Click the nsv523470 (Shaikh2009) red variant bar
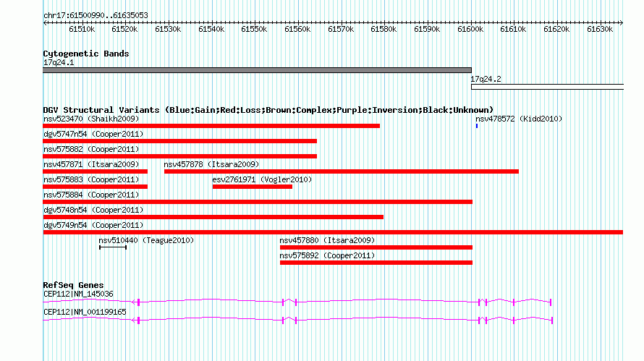The image size is (644, 361). pos(211,126)
